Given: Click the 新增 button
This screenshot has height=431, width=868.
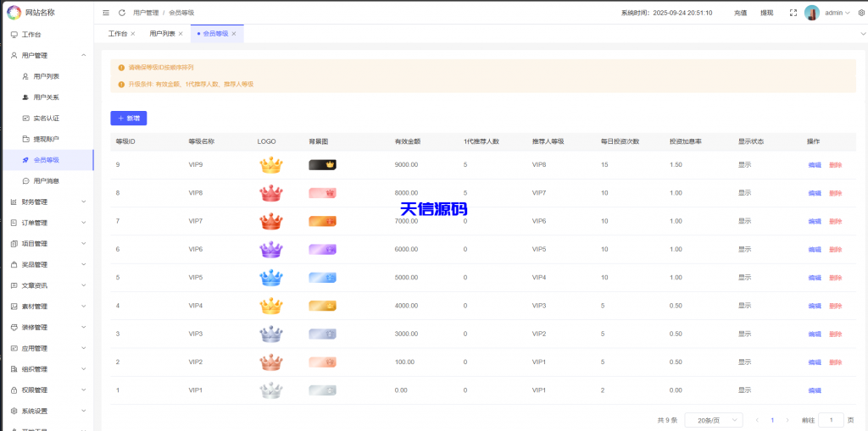Looking at the screenshot, I should [x=129, y=118].
